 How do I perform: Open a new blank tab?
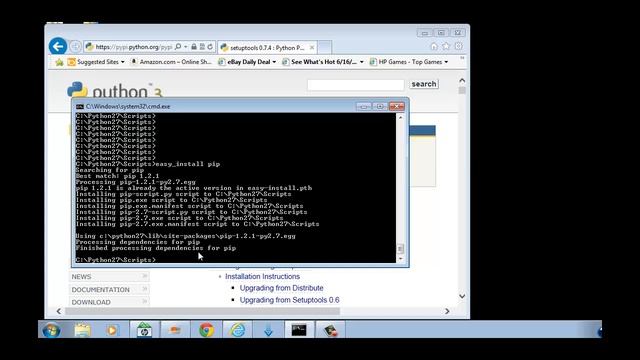(325, 47)
